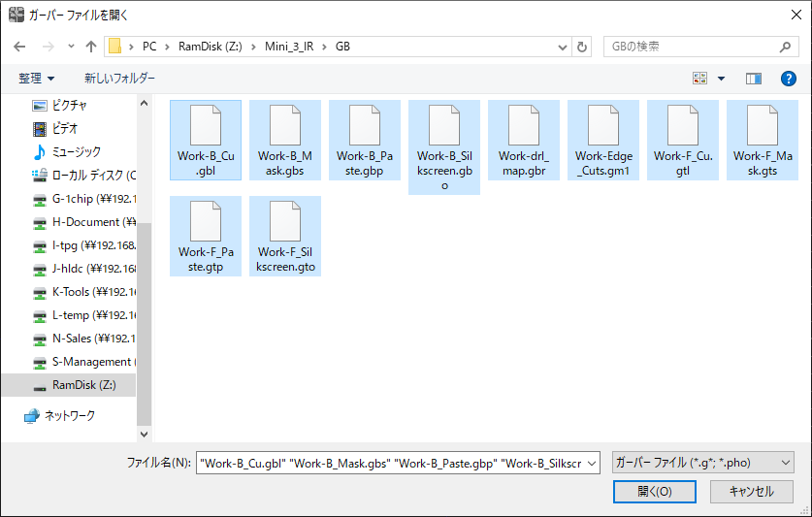812x517 pixels.
Task: Select the Work-B_Paste.gbp file icon
Action: 365,125
